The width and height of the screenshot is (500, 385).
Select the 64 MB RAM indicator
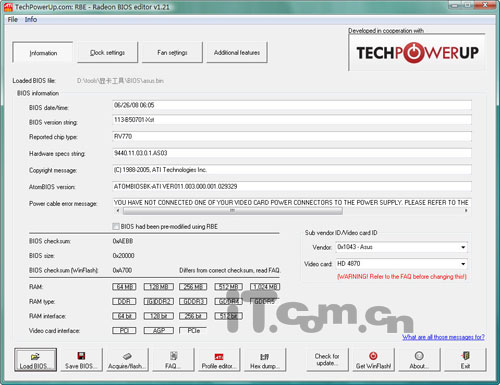tap(124, 287)
